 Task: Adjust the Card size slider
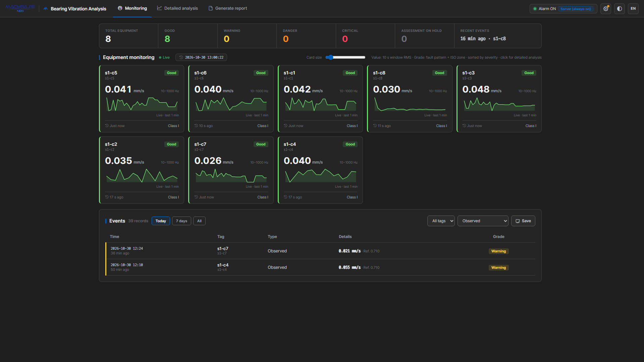pyautogui.click(x=345, y=57)
